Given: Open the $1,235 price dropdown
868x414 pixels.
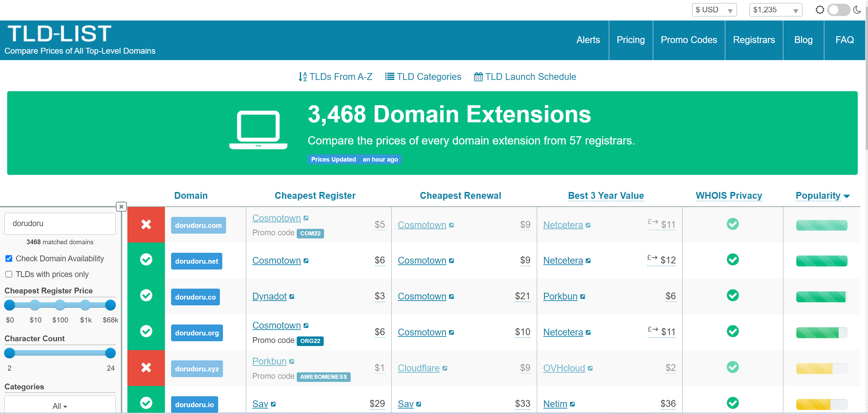Looking at the screenshot, I should 775,10.
